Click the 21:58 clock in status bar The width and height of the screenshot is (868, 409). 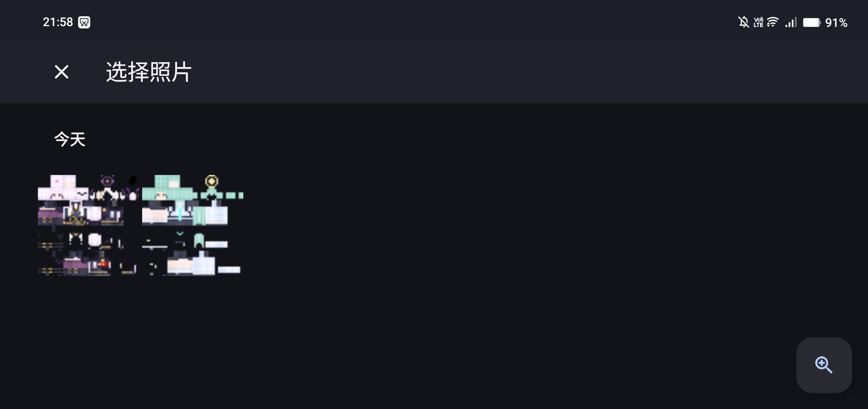tap(58, 22)
